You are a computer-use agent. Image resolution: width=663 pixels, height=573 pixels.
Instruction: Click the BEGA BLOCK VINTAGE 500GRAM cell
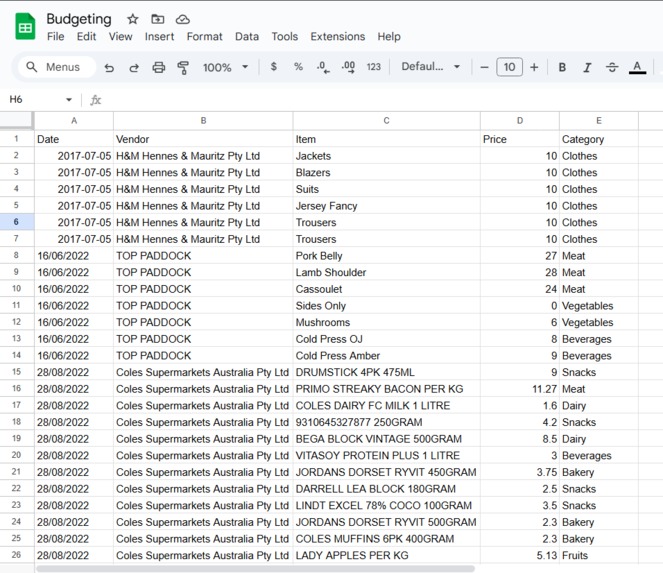(386, 439)
